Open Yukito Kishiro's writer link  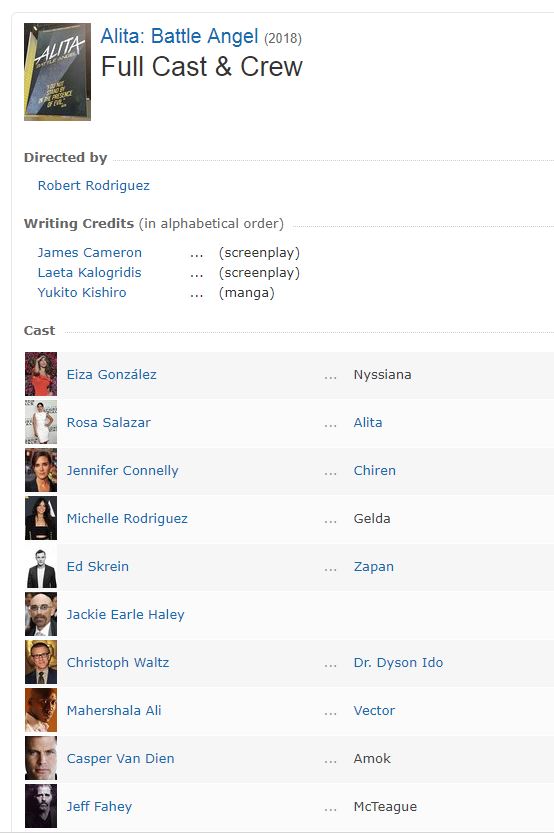[82, 293]
